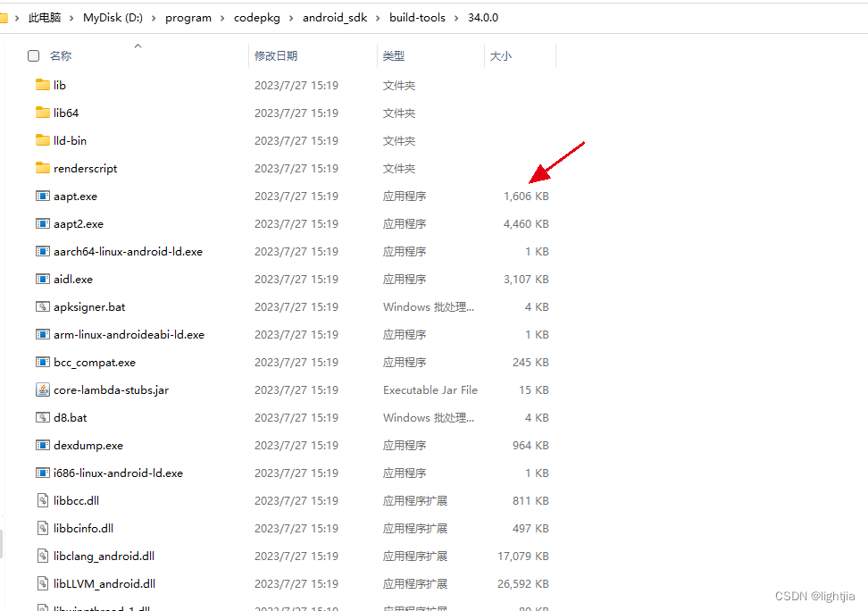This screenshot has width=868, height=611.
Task: Select the dexdump.exe application icon
Action: (x=42, y=445)
